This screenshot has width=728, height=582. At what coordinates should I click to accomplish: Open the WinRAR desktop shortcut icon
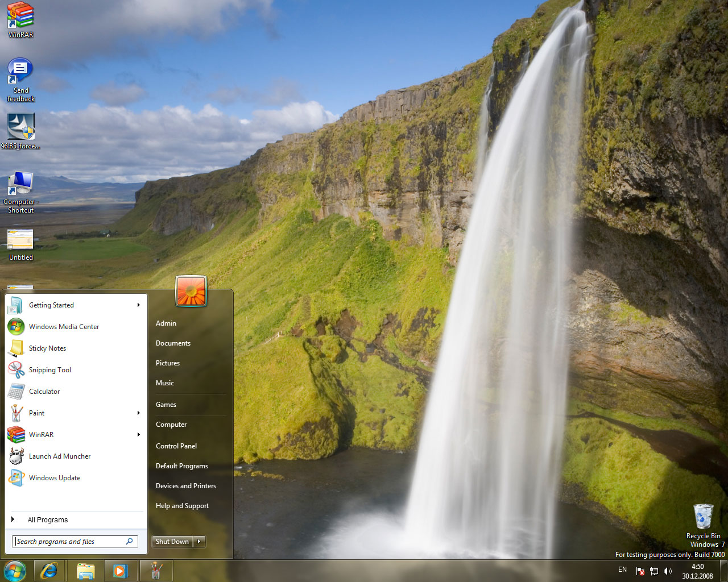pos(20,15)
